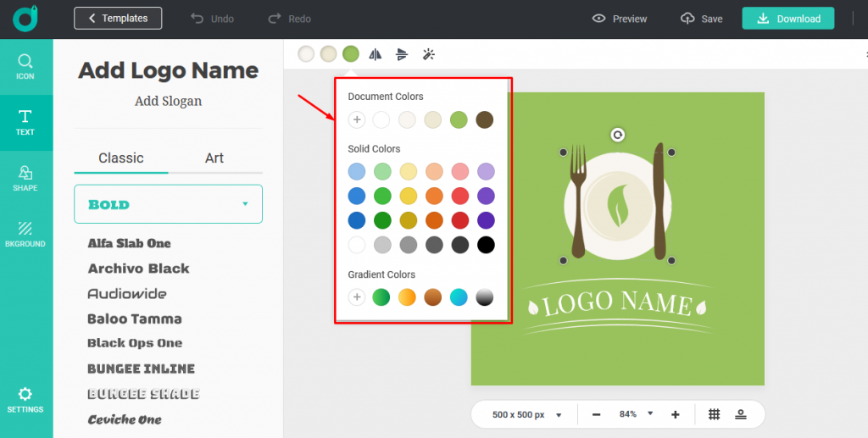Open the Shape panel in sidebar

(25, 178)
